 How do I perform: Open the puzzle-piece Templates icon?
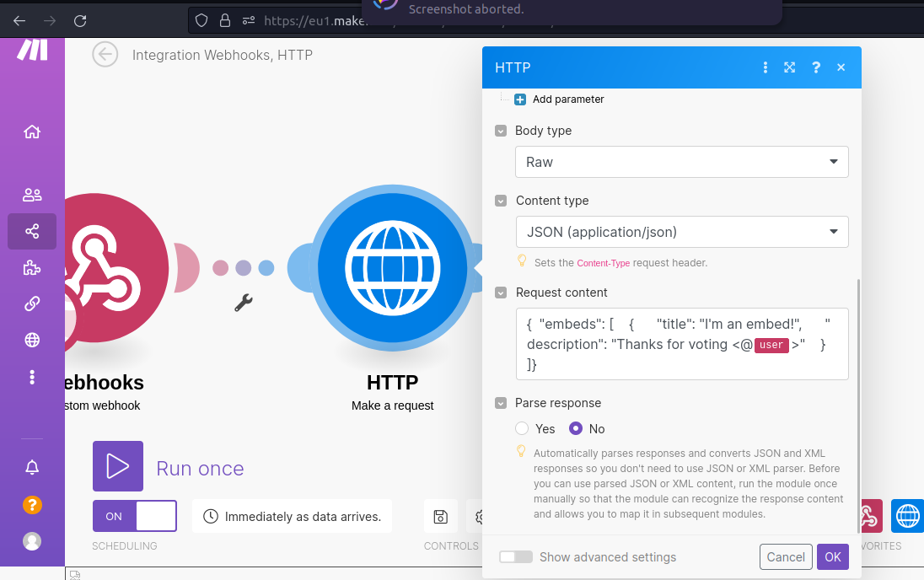[x=32, y=268]
